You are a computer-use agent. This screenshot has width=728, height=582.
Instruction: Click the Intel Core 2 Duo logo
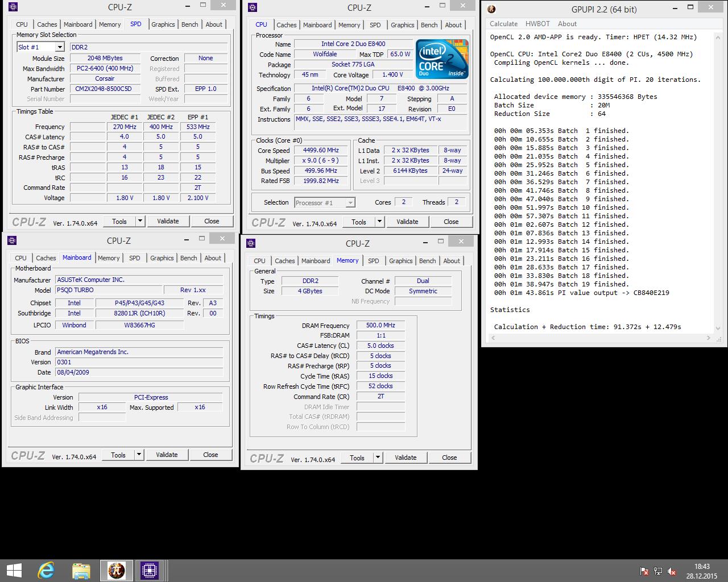(x=442, y=59)
